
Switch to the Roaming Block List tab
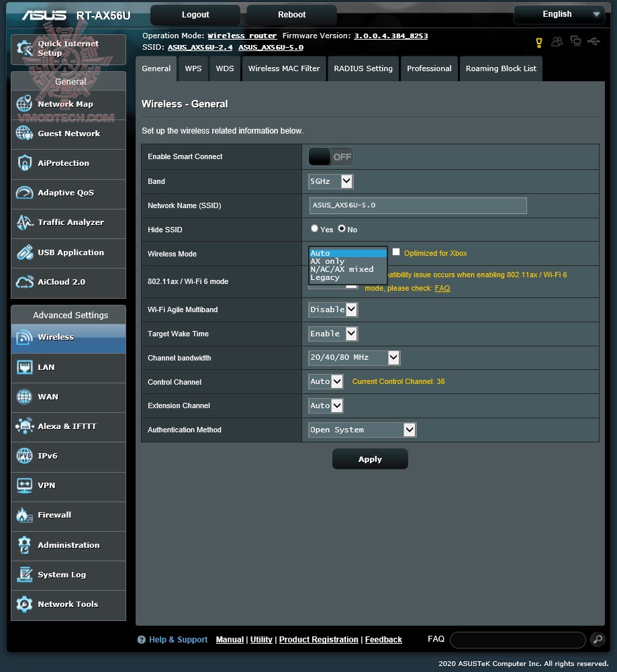coord(501,68)
